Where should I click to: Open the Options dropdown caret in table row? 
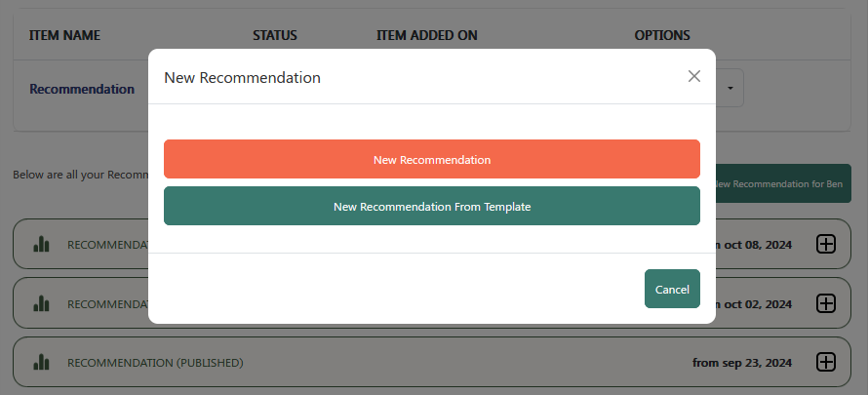[731, 88]
